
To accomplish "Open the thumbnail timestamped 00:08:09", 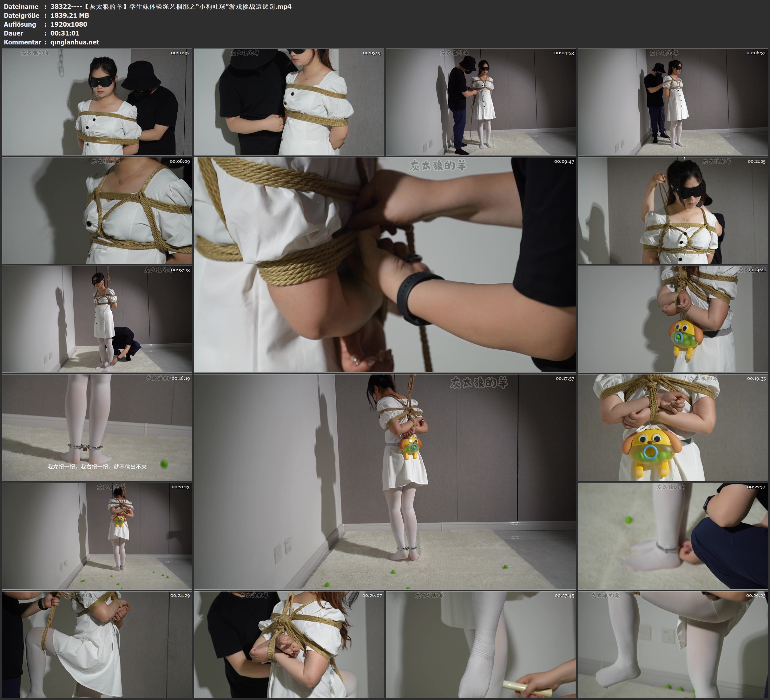I will (x=97, y=210).
